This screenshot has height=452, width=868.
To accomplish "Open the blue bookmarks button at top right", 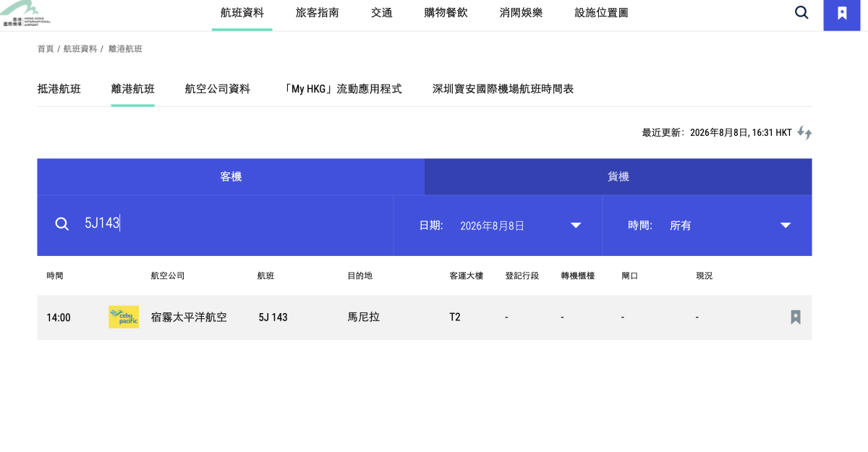I will tap(842, 14).
